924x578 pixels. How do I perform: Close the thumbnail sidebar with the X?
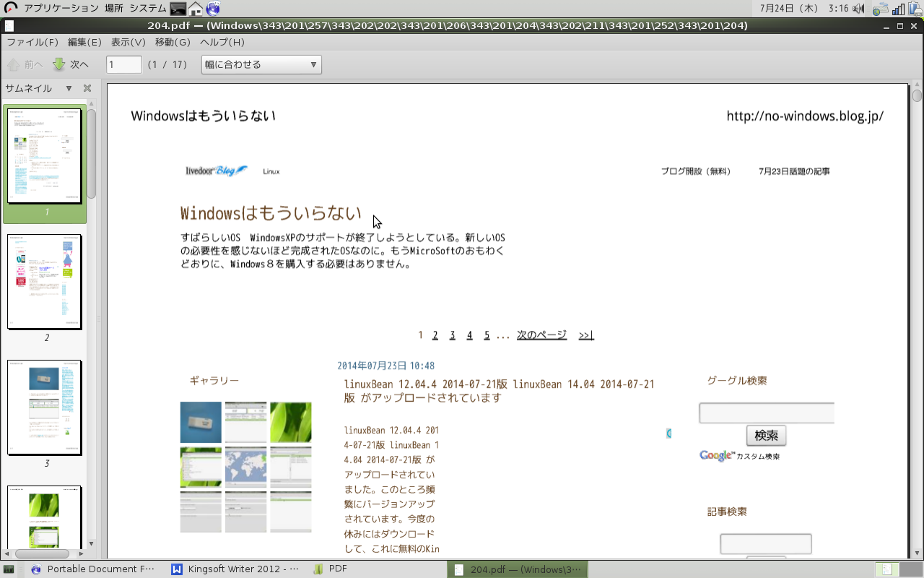click(87, 88)
